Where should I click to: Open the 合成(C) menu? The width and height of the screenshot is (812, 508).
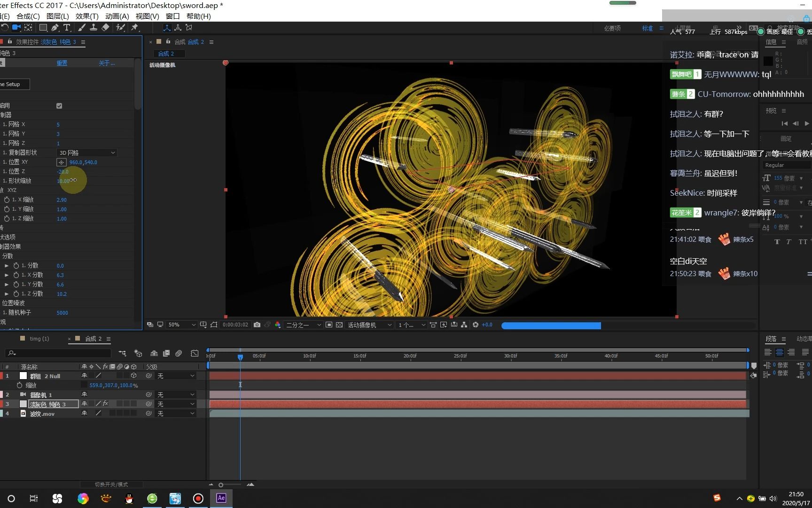28,16
